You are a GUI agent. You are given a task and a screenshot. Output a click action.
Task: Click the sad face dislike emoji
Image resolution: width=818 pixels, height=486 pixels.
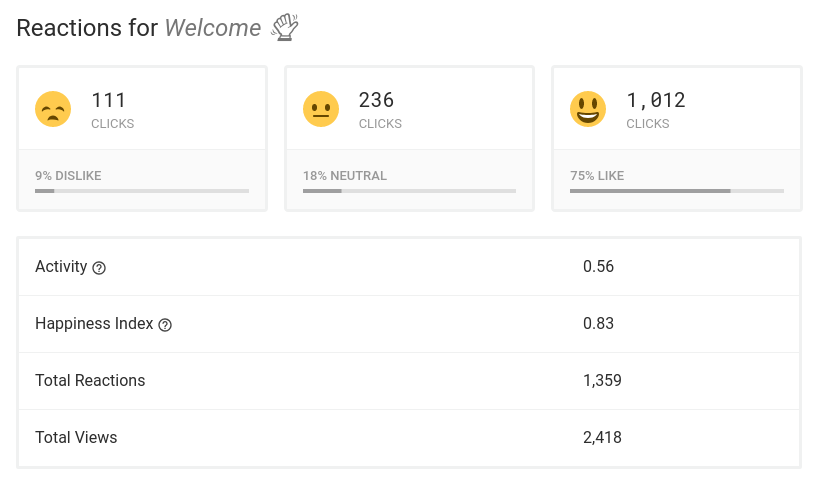click(53, 109)
